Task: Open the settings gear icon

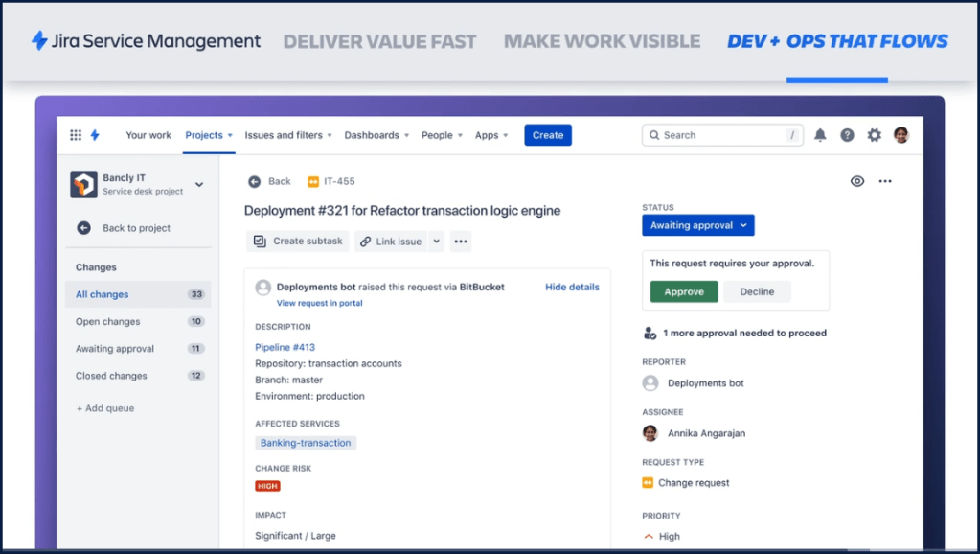Action: coord(874,135)
